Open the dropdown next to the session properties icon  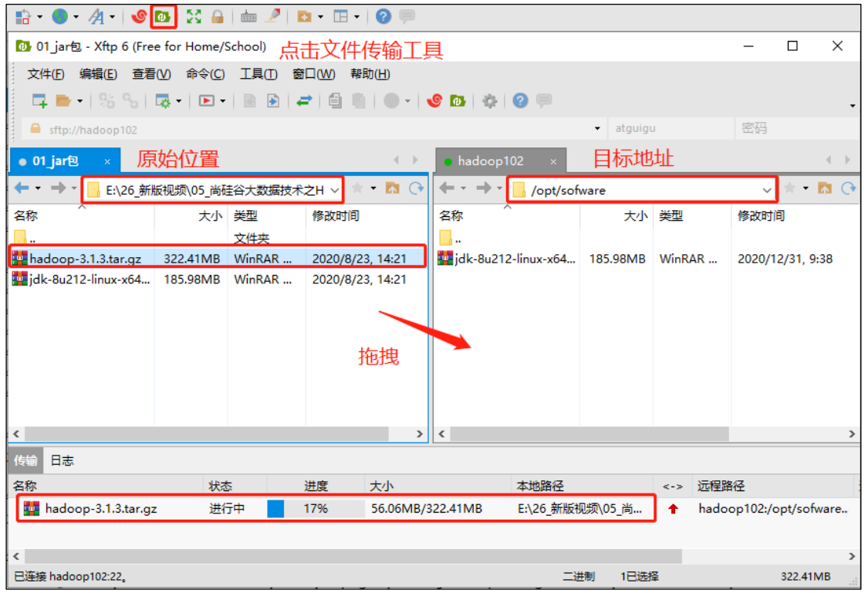coord(179,101)
